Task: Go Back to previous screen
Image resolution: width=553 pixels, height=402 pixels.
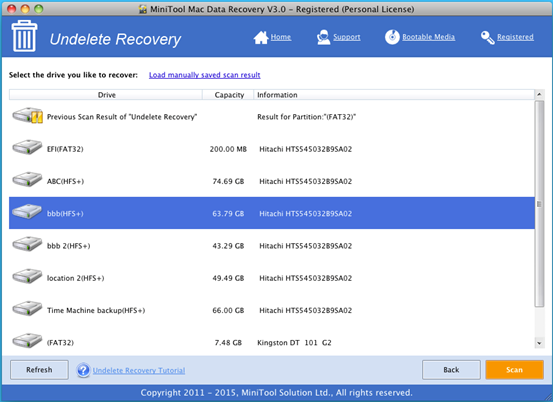Action: point(451,370)
